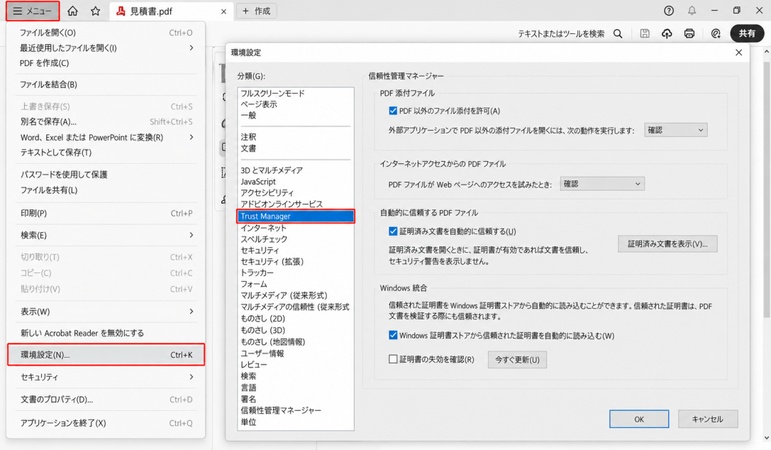Click 証明済み文書を表示(V) button
771x450 pixels.
pos(667,243)
